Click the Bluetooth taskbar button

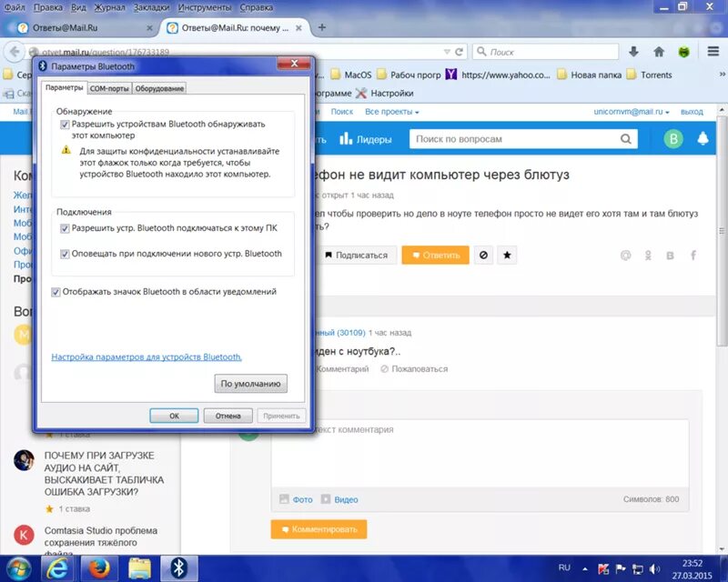[178, 568]
